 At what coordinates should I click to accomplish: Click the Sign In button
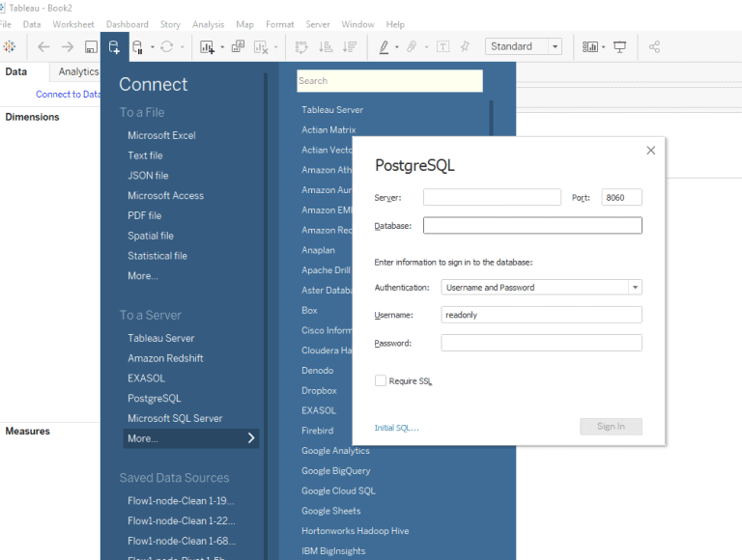[x=611, y=427]
